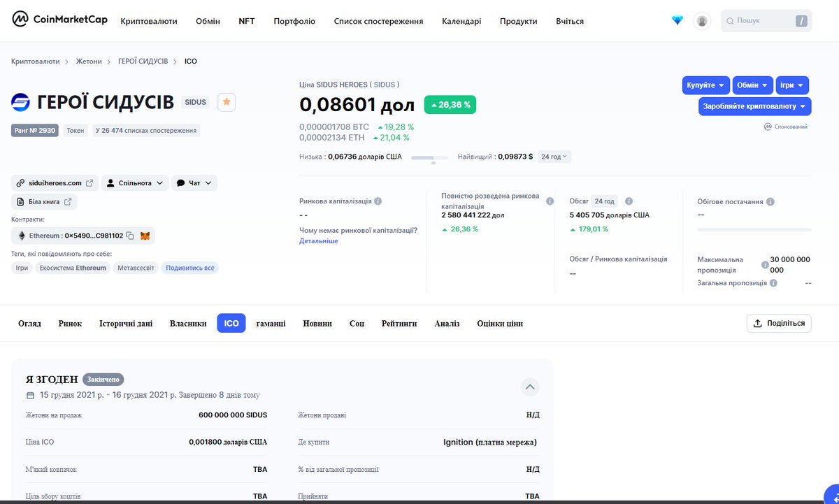The width and height of the screenshot is (839, 504).
Task: Open the Біла книга whitepaper link
Action: point(44,202)
